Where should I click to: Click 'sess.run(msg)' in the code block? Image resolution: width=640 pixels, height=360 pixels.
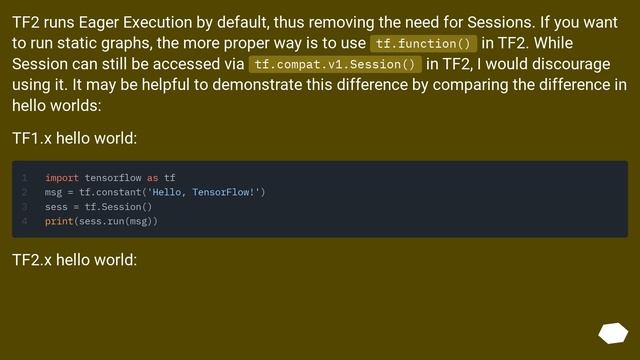(115, 221)
